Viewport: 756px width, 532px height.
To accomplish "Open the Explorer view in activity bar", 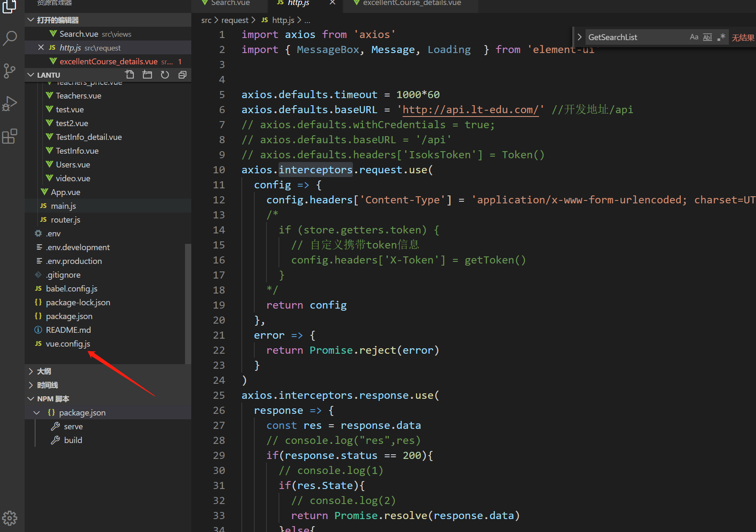I will pos(10,6).
